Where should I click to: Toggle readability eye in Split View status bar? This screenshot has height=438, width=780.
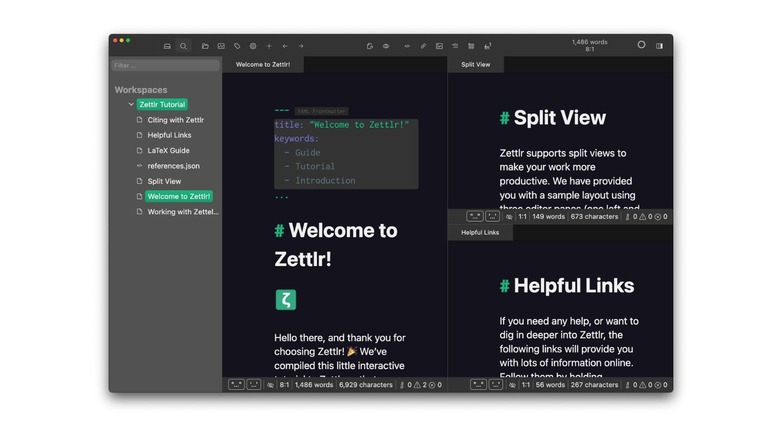click(x=509, y=217)
